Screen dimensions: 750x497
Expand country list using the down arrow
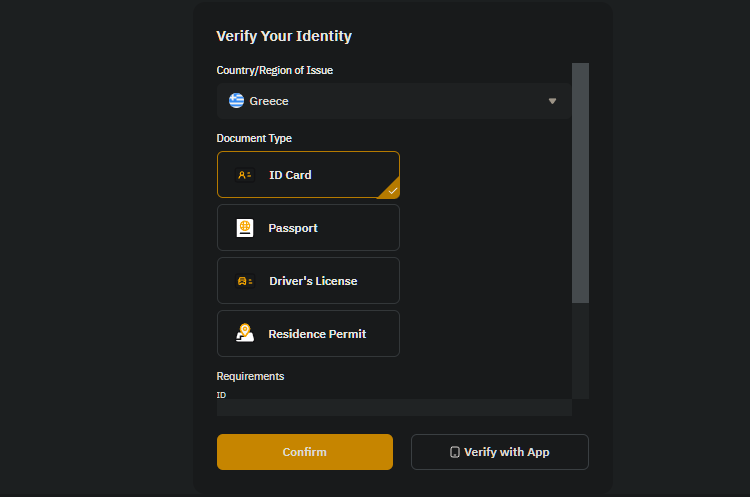pyautogui.click(x=552, y=101)
